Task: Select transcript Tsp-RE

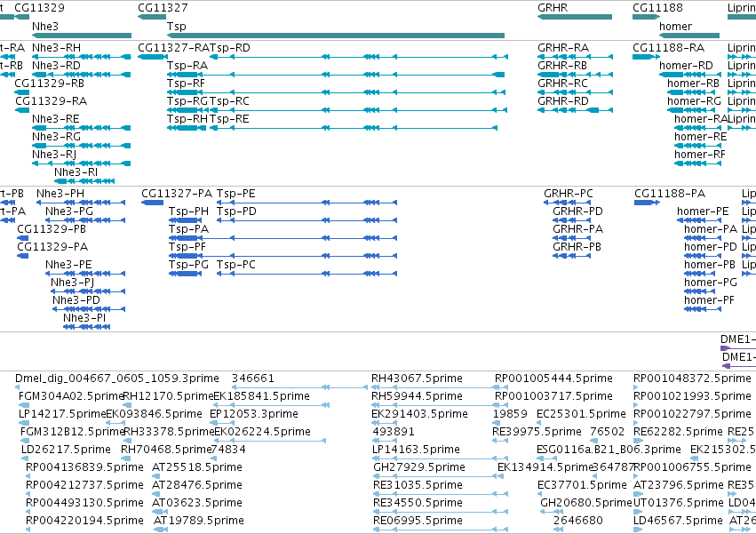Action: point(354,128)
